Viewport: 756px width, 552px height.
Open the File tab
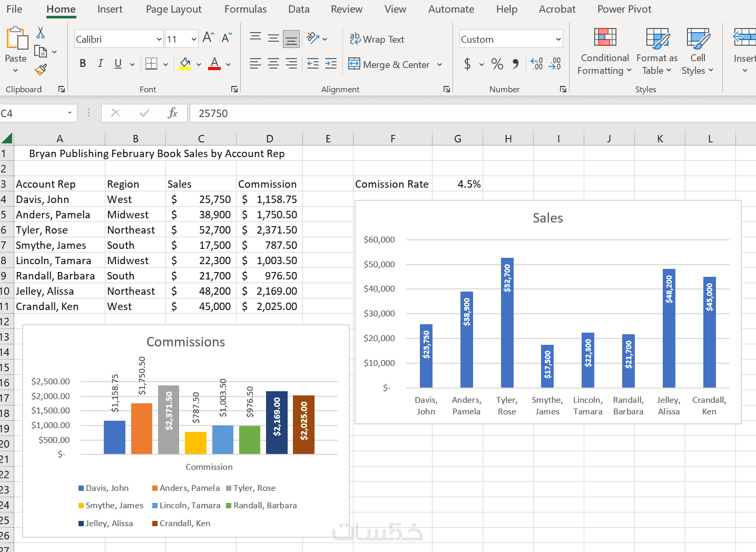tap(14, 9)
